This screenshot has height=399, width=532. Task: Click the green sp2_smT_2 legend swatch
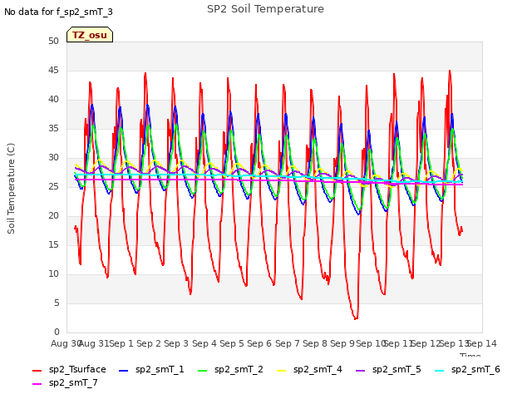click(x=202, y=371)
